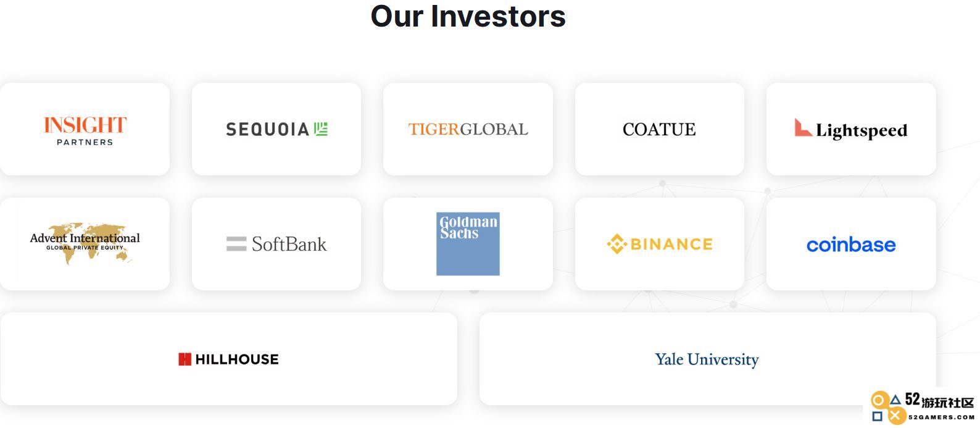Click the green Sequoia leaf mark
This screenshot has height=428, width=980.
pos(321,129)
